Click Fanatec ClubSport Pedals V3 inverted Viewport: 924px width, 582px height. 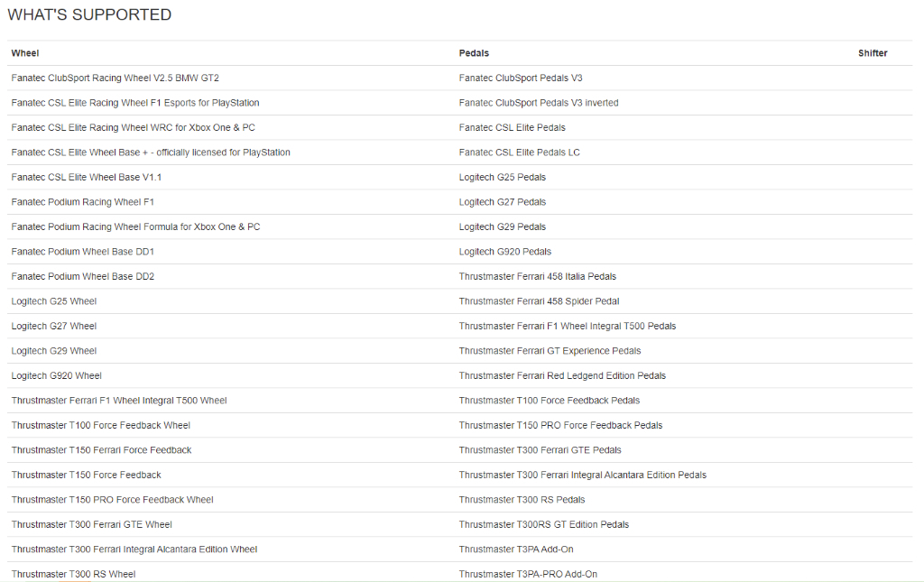539,103
